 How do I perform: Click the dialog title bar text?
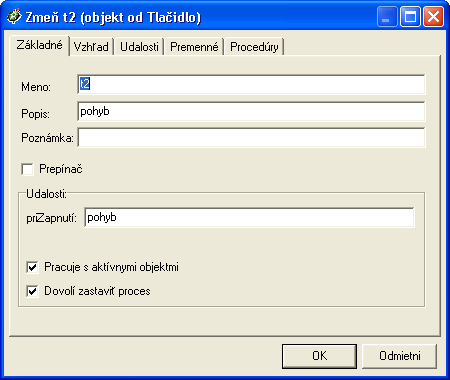pyautogui.click(x=113, y=17)
